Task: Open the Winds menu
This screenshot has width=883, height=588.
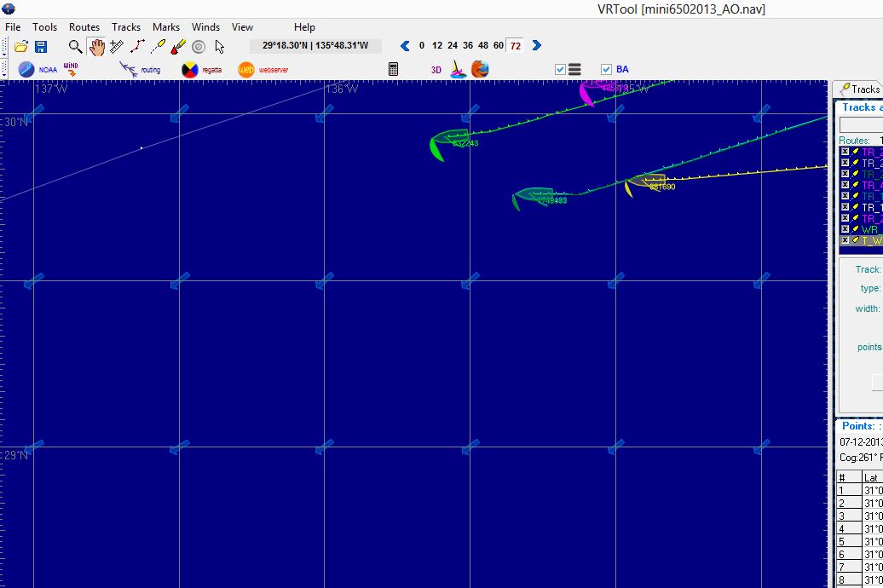Action: (x=205, y=27)
